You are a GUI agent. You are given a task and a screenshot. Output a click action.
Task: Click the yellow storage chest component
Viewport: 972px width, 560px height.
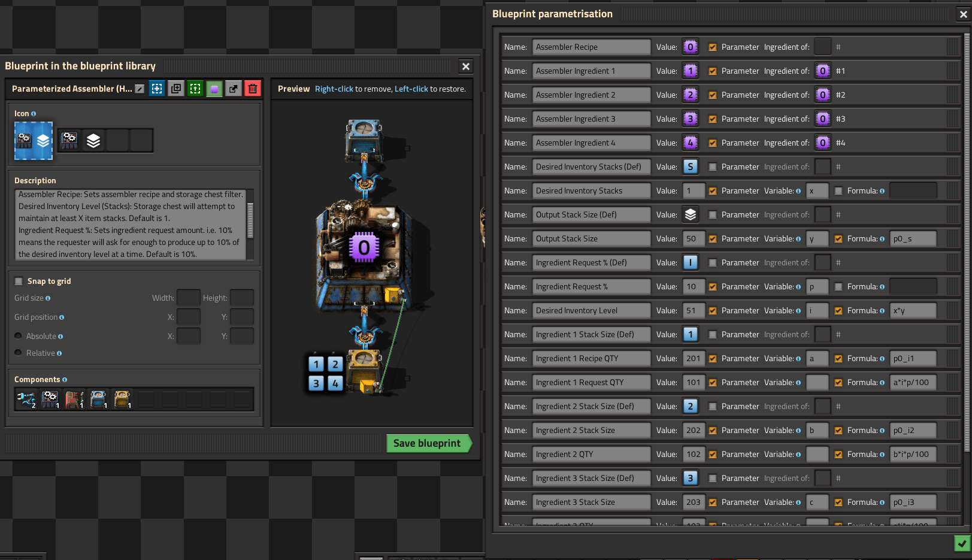(x=122, y=399)
